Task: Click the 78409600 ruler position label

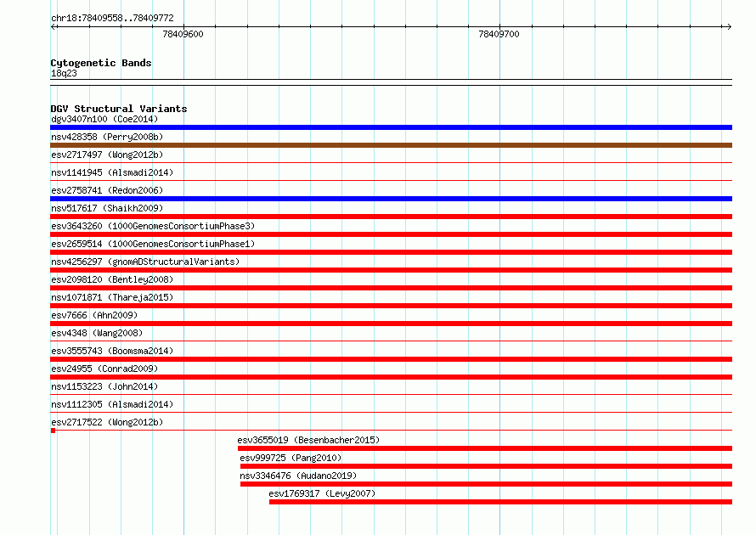Action: coord(183,34)
